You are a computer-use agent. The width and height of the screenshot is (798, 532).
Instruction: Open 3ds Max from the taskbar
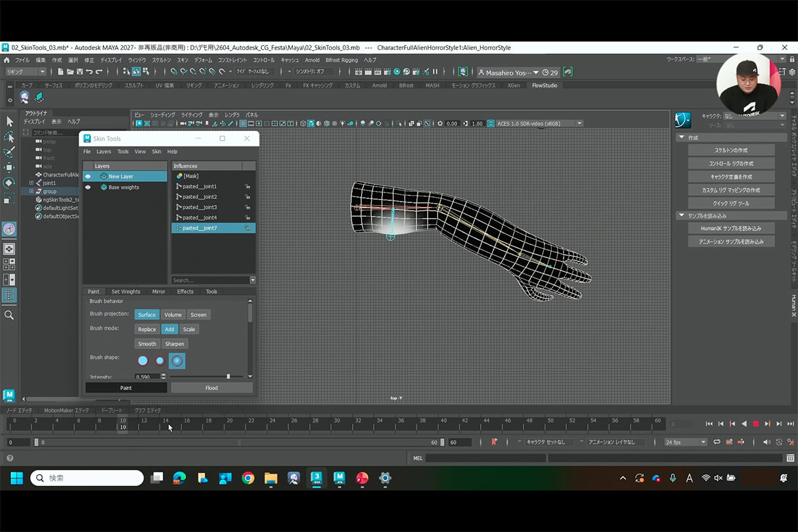click(317, 478)
